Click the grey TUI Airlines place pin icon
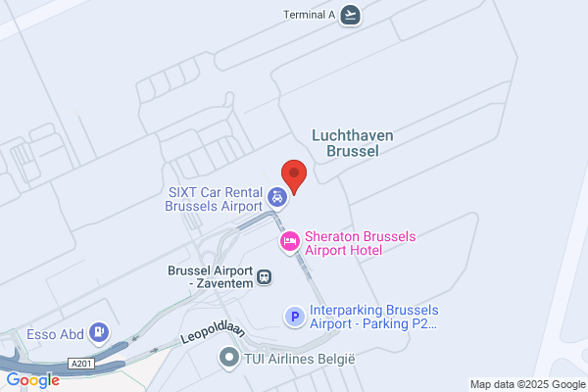The image size is (588, 392). tap(229, 358)
